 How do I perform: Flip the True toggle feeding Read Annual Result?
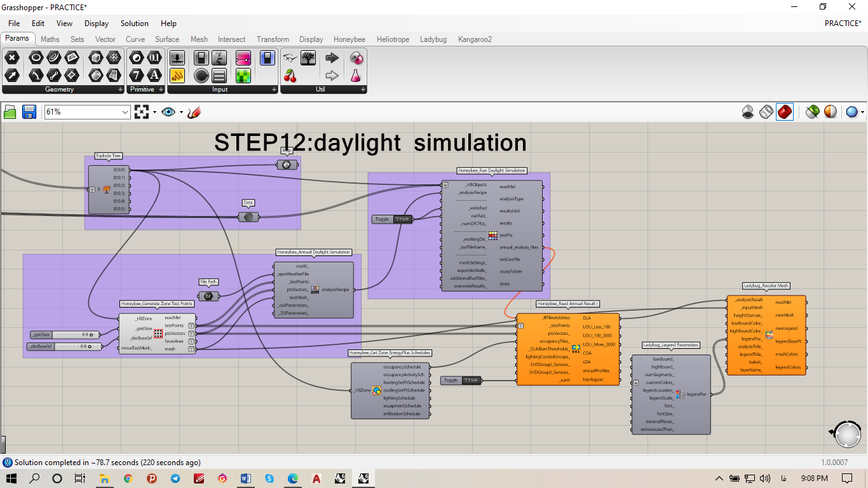tap(471, 381)
